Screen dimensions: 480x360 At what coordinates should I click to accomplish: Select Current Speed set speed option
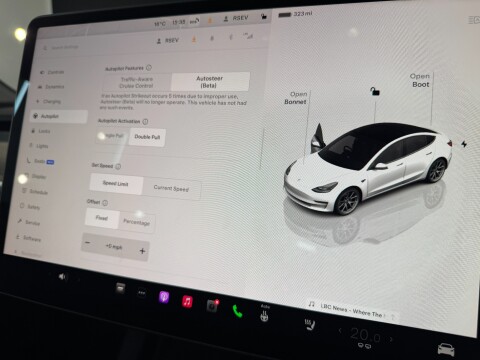pos(171,188)
